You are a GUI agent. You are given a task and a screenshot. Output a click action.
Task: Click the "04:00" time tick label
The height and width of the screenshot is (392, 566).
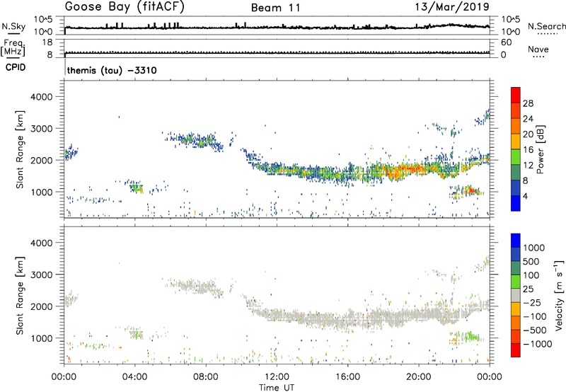pos(134,377)
